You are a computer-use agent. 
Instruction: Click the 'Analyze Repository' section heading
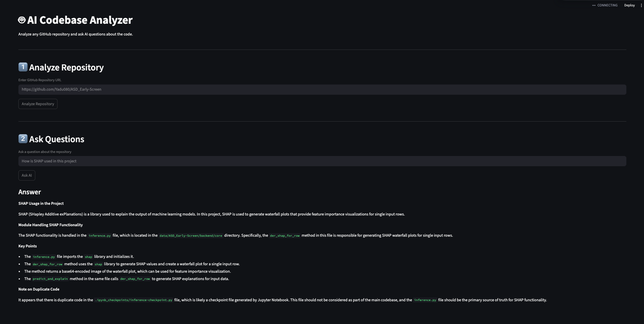66,67
